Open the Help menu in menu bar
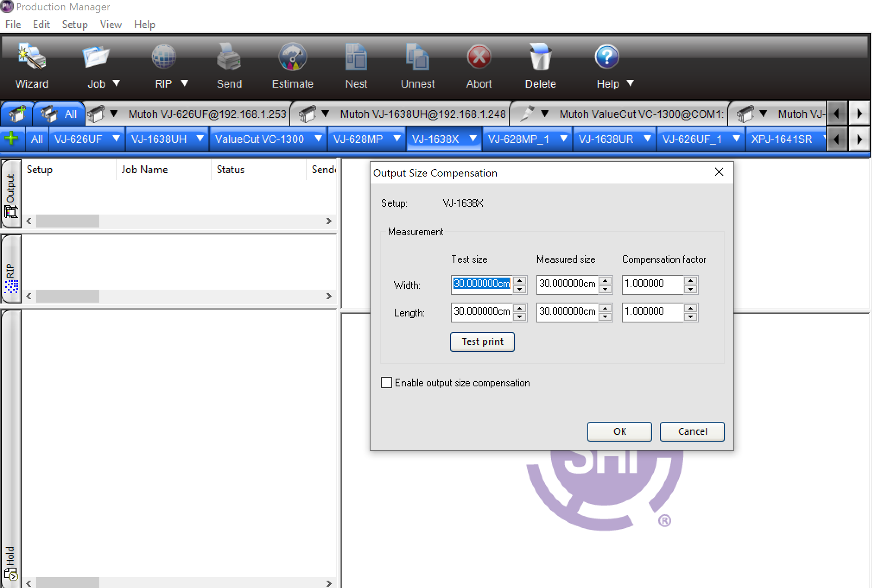Image resolution: width=872 pixels, height=588 pixels. pos(144,25)
